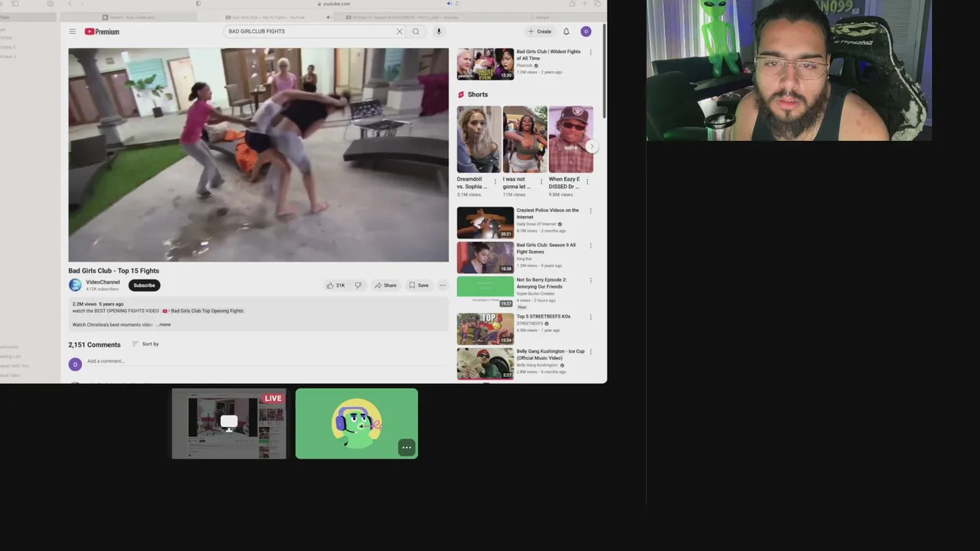980x551 pixels.
Task: Open the Sort by comments dropdown
Action: click(145, 344)
